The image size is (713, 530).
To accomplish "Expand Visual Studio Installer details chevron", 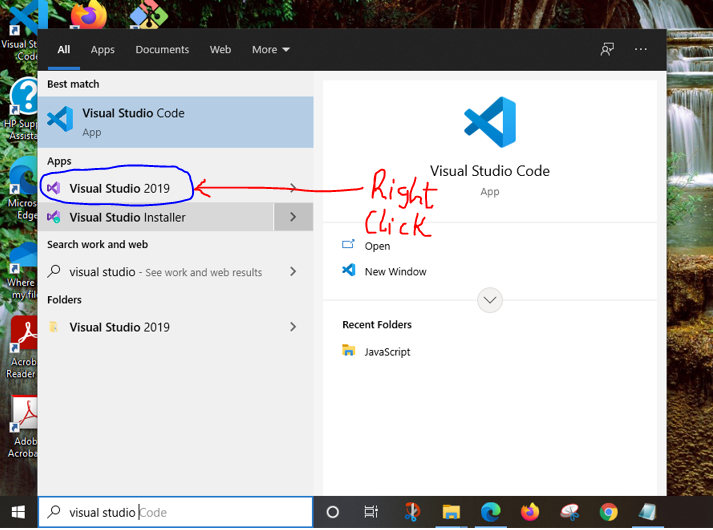I will (293, 217).
